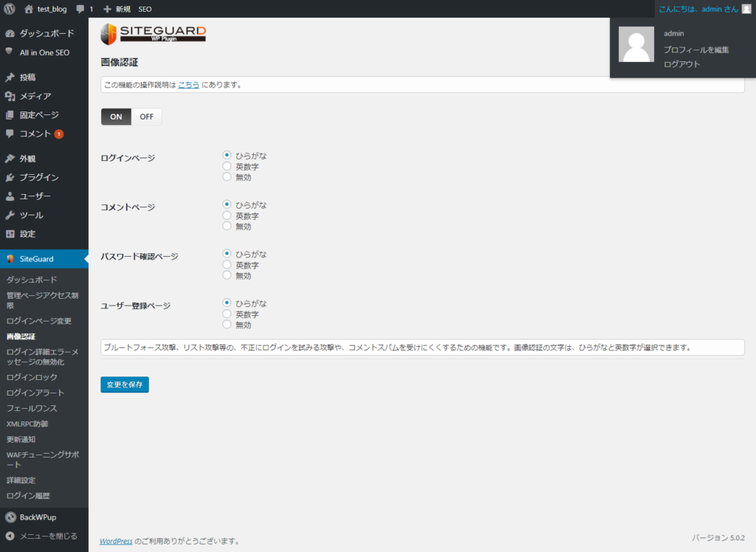Choose ログアウト from account menu
This screenshot has height=552, width=756.
681,64
